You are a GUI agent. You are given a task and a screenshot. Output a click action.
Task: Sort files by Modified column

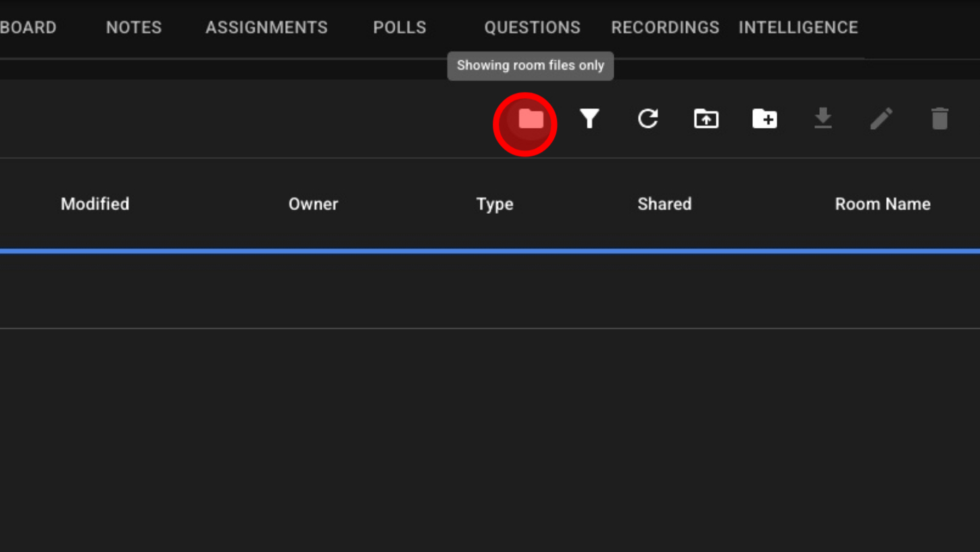click(x=95, y=204)
